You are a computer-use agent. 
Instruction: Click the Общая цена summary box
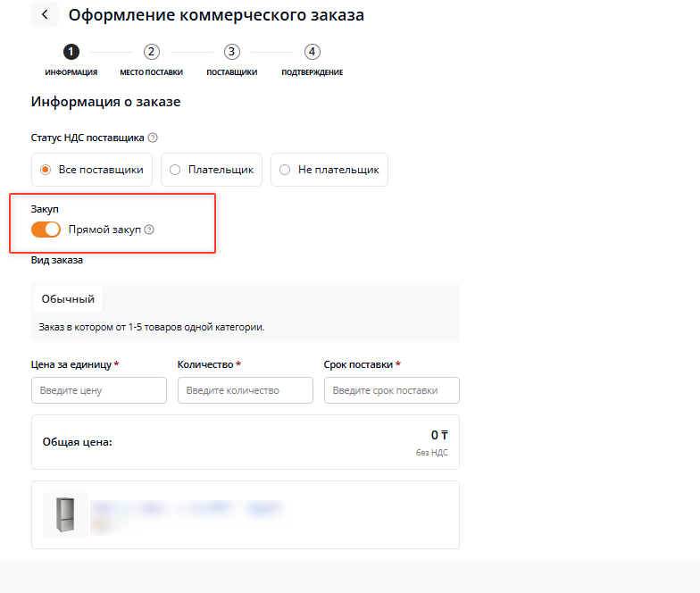click(245, 442)
